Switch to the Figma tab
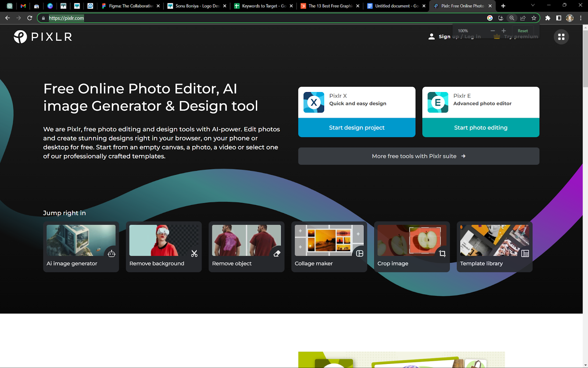The width and height of the screenshot is (588, 368). 131,6
